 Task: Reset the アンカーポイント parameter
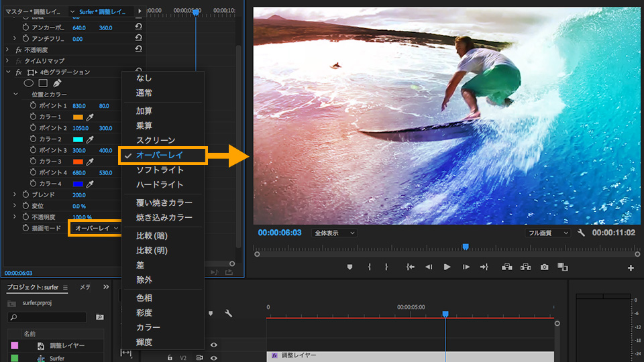138,27
